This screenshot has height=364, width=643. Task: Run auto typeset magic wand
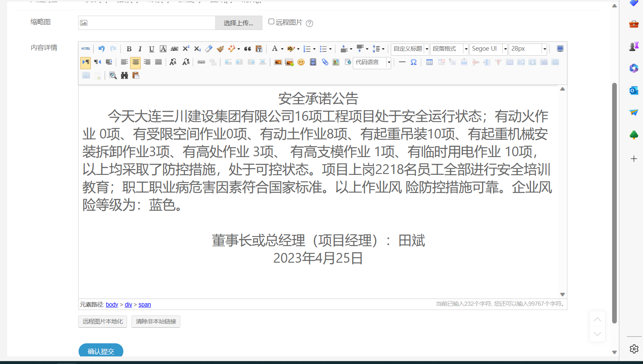232,49
